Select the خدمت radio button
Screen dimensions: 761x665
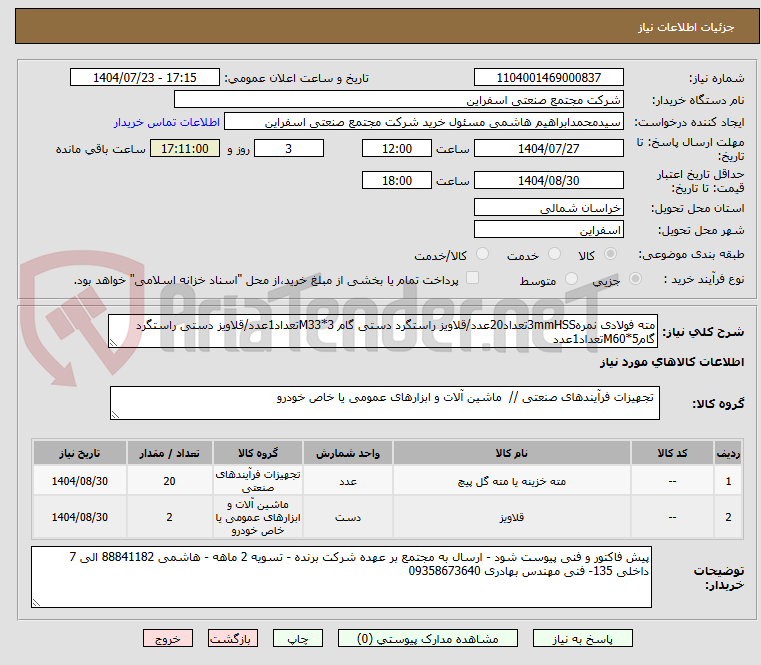(554, 254)
